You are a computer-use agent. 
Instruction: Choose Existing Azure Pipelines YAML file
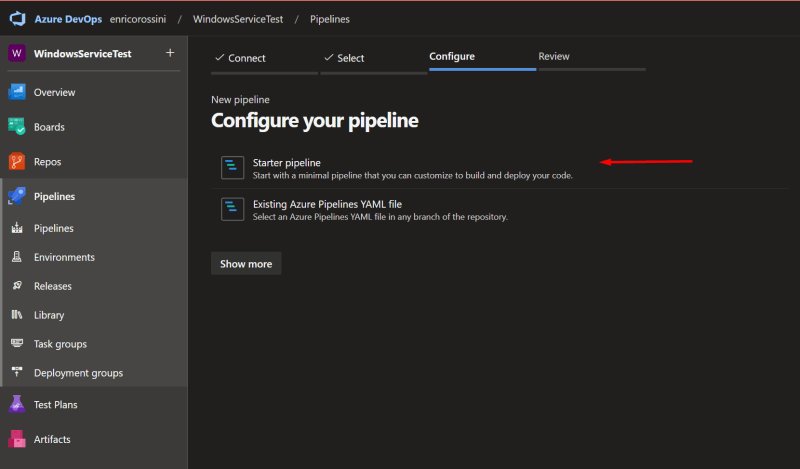pyautogui.click(x=500, y=210)
